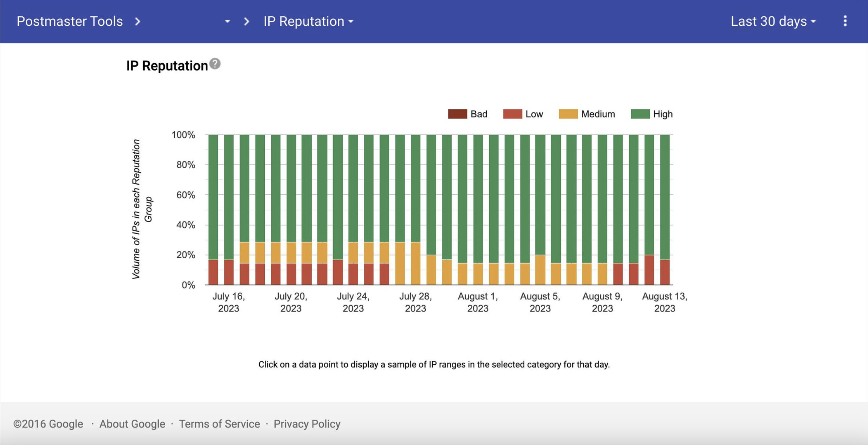Click the 40% y-axis label

coord(186,225)
